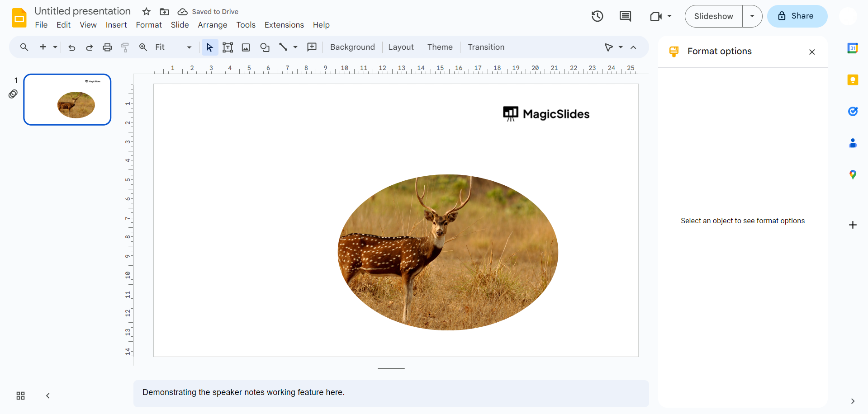The height and width of the screenshot is (414, 868).
Task: Expand the line tool dropdown arrow
Action: 295,47
